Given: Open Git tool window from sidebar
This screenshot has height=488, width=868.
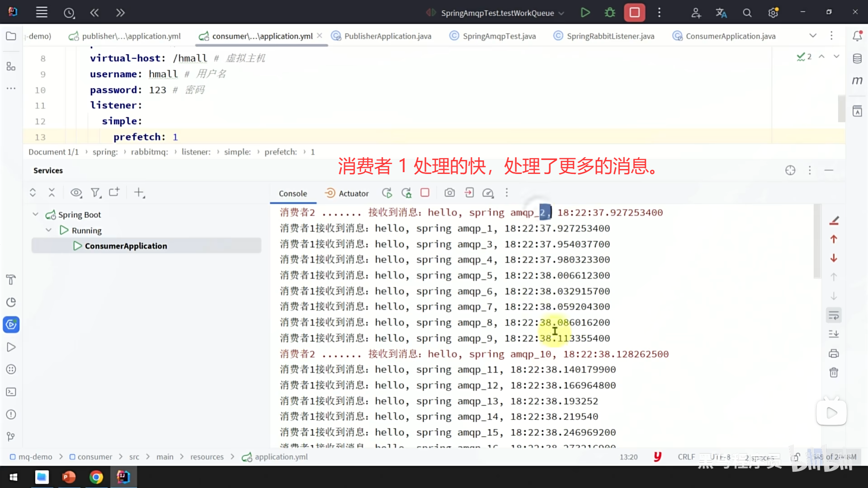Looking at the screenshot, I should coord(11,436).
